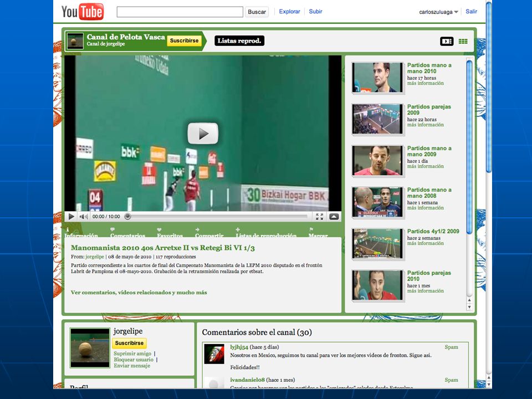Click the YouTube logo
Screen dimensions: 532x399
coord(83,11)
